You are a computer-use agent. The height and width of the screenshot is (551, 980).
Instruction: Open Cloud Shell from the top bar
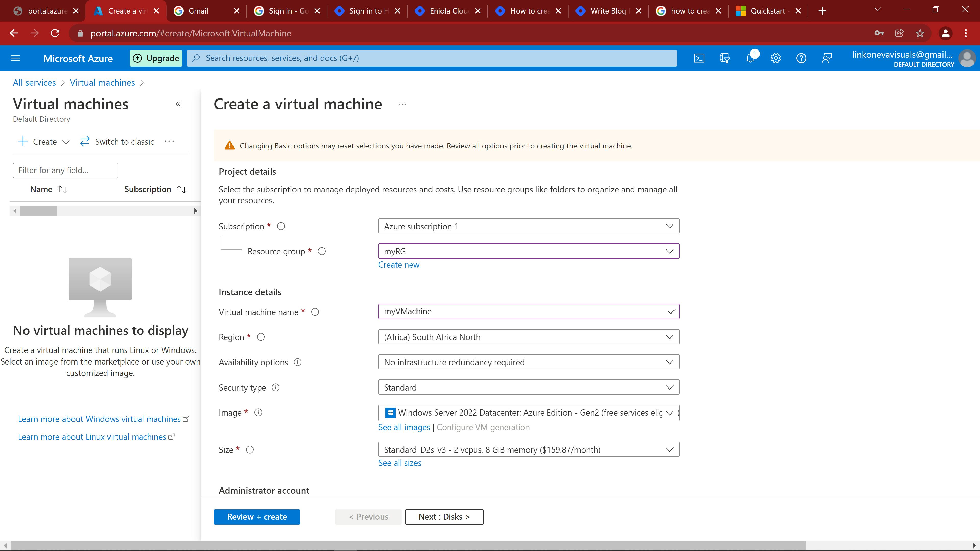click(699, 58)
